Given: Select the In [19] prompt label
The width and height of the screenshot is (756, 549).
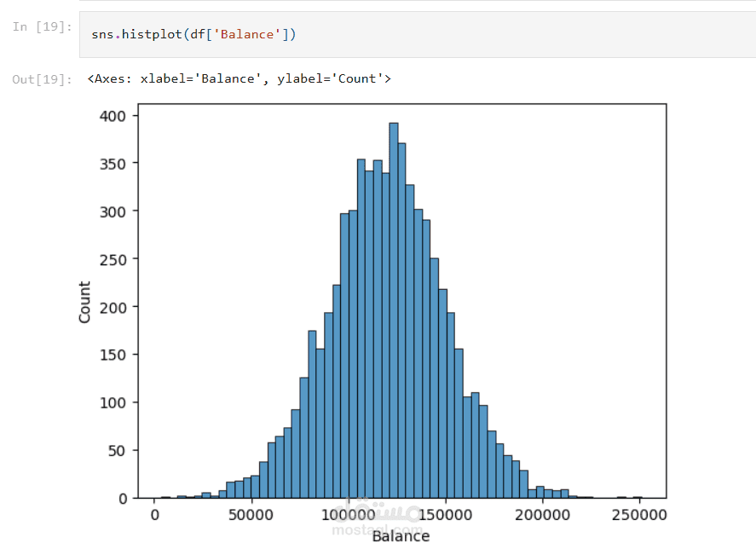Looking at the screenshot, I should [x=42, y=26].
